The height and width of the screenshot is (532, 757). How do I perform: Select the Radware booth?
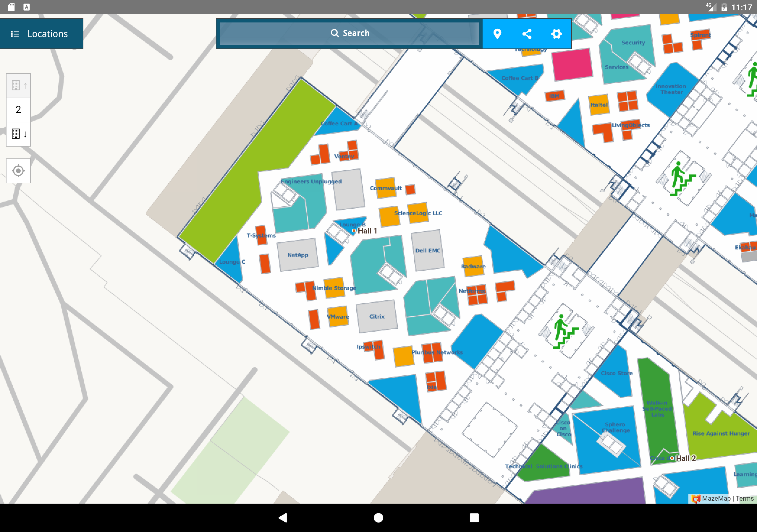click(473, 266)
